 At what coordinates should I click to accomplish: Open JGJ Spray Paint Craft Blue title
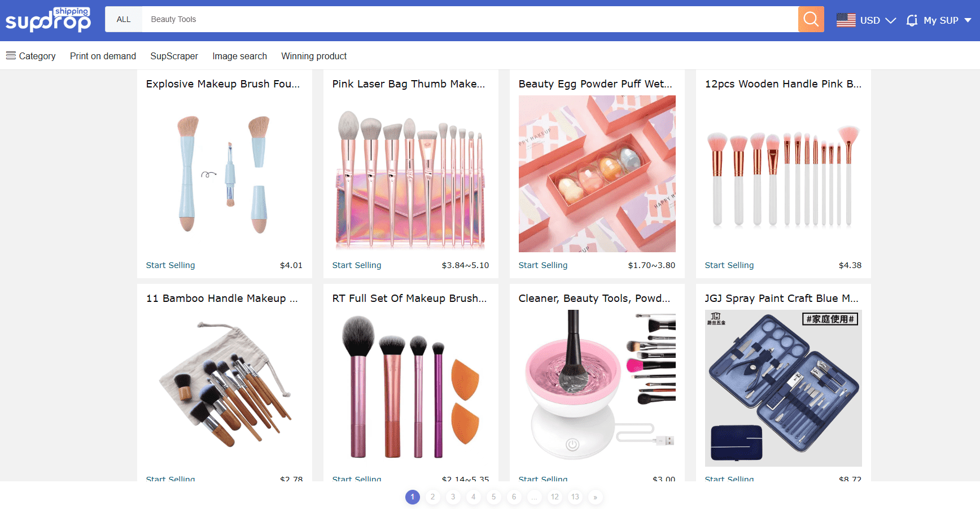[781, 298]
